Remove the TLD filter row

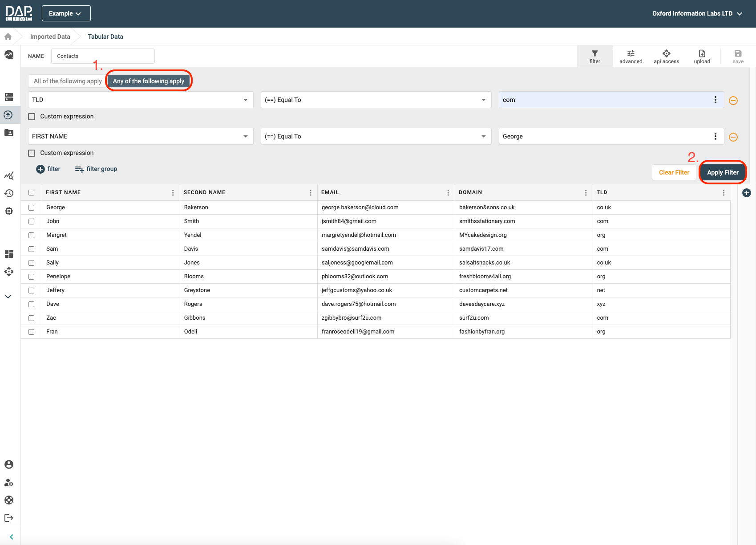tap(733, 101)
